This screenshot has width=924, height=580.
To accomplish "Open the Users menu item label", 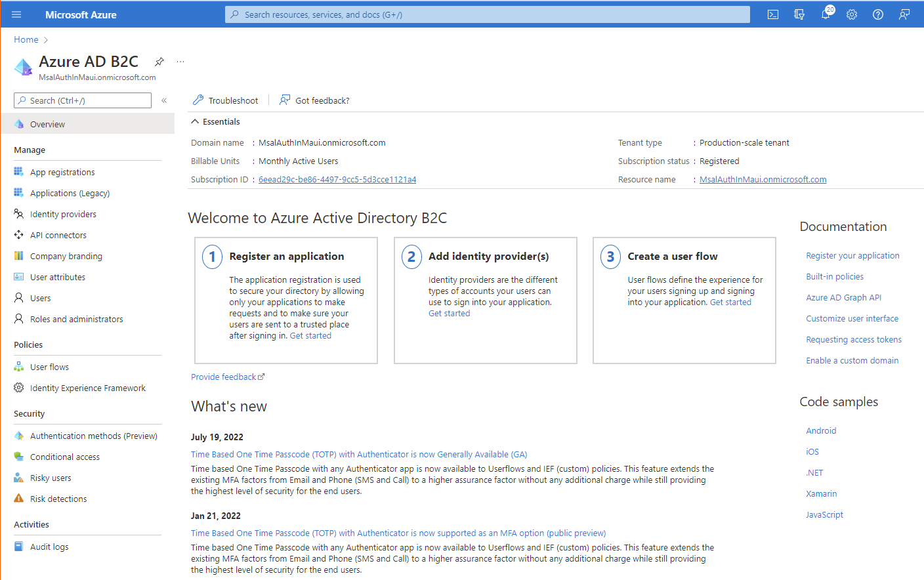I will click(x=40, y=298).
